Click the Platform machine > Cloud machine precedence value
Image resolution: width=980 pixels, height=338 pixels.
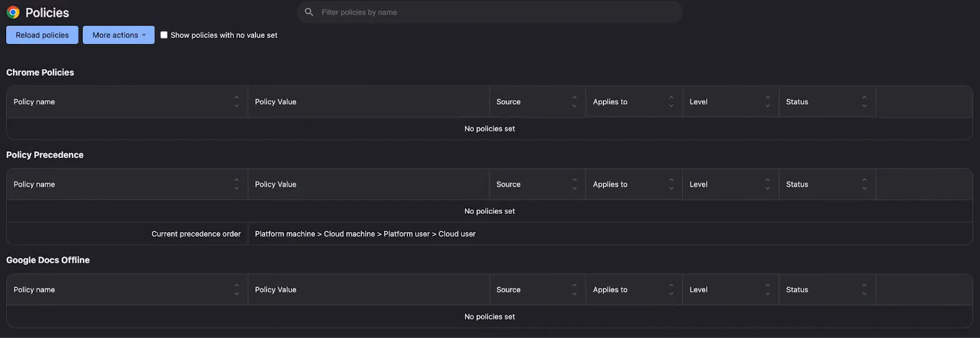tap(365, 234)
